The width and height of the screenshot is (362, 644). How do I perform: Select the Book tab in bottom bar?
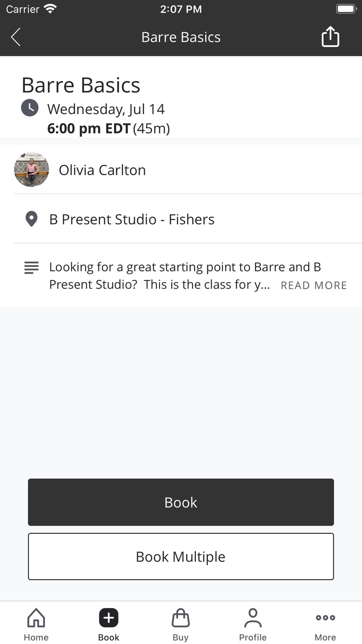[x=109, y=624]
